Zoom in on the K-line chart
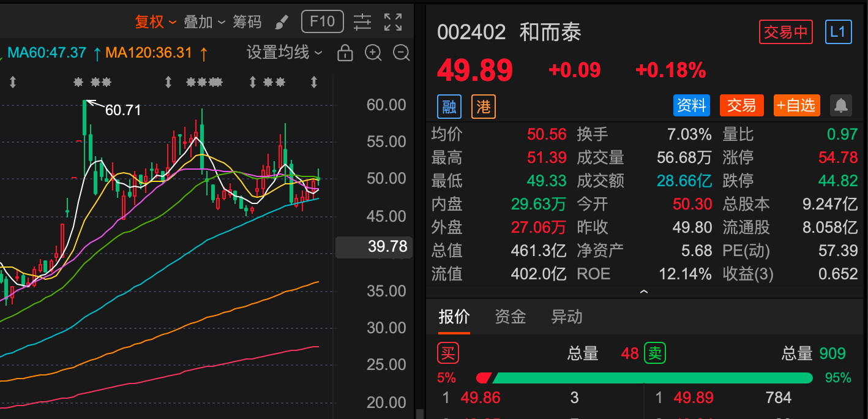868x419 pixels. click(x=373, y=53)
